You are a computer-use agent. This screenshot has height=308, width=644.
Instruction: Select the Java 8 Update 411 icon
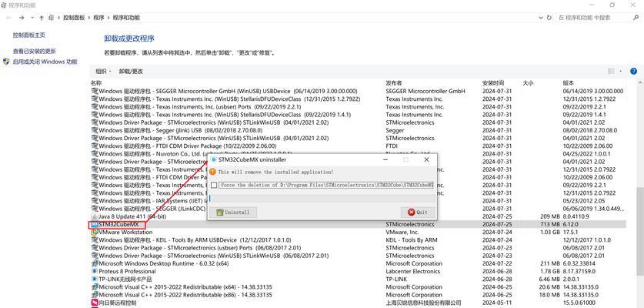tap(95, 216)
